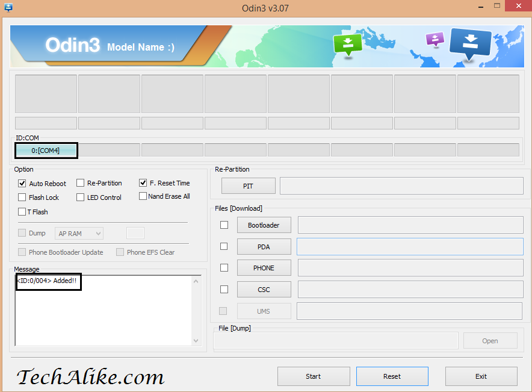Click the blue download icon in banner
The width and height of the screenshot is (532, 392).
[x=470, y=45]
